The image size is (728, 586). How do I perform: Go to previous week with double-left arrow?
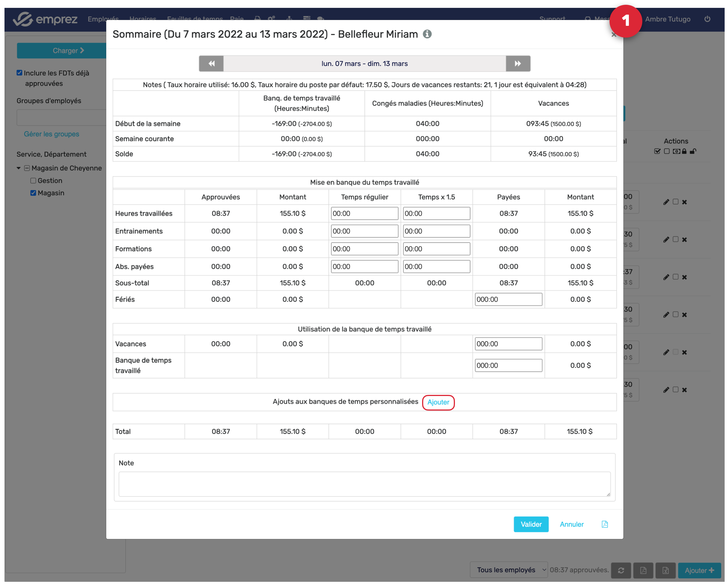click(x=211, y=63)
